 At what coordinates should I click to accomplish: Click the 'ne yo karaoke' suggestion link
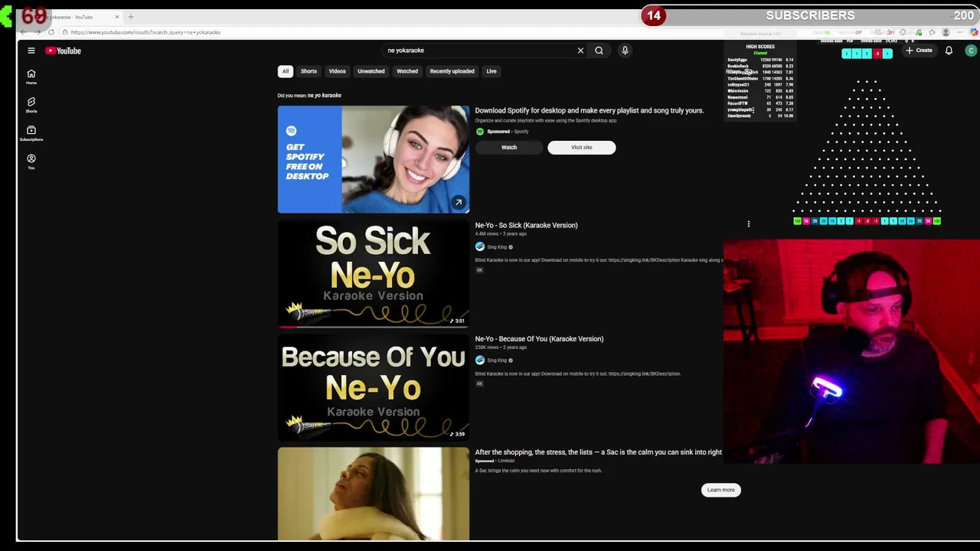pos(324,96)
